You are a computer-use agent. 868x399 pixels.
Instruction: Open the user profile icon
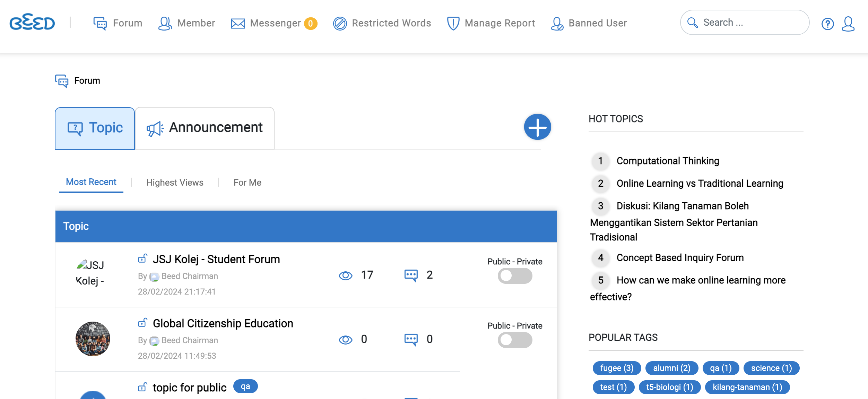(848, 24)
